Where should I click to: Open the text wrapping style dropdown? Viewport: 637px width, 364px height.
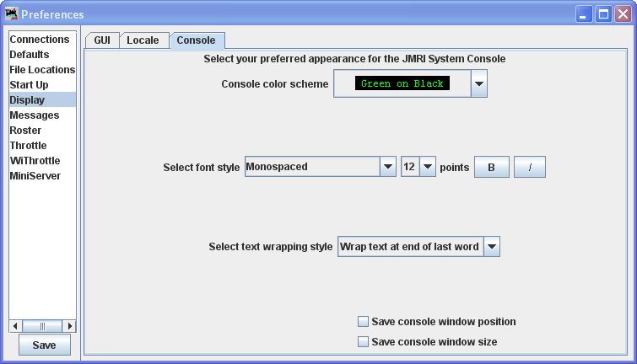(492, 247)
